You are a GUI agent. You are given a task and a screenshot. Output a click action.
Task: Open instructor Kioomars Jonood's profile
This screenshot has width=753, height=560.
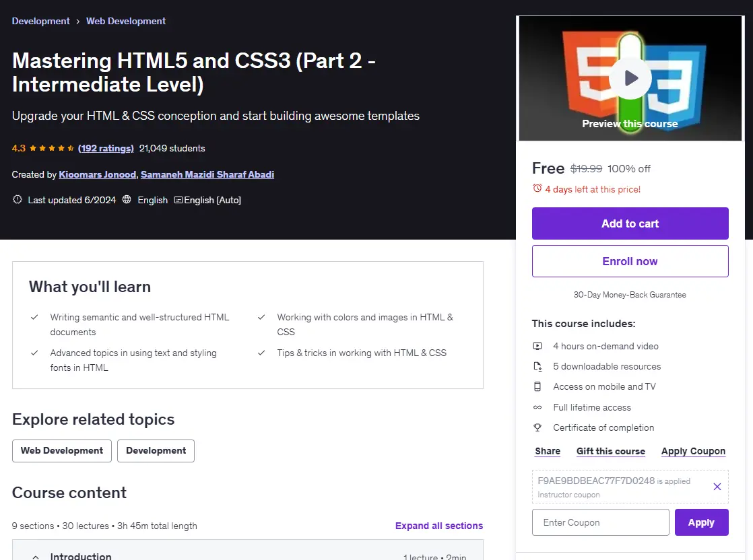(x=98, y=175)
